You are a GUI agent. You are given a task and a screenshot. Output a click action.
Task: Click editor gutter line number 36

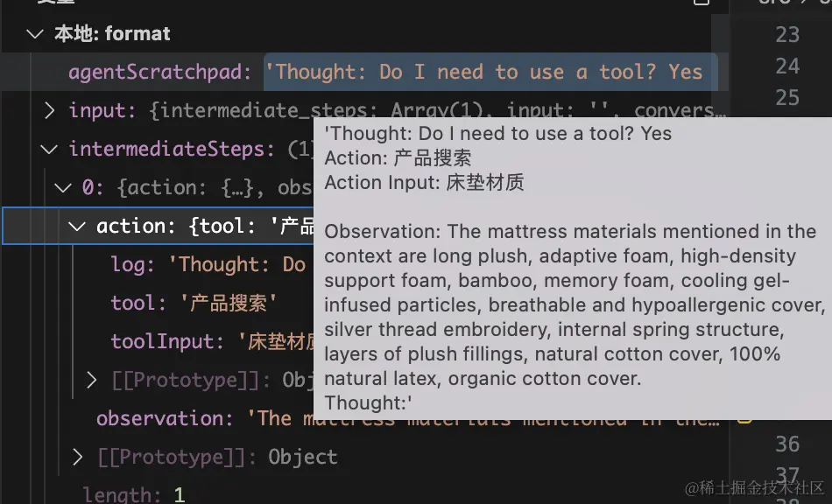pos(787,444)
